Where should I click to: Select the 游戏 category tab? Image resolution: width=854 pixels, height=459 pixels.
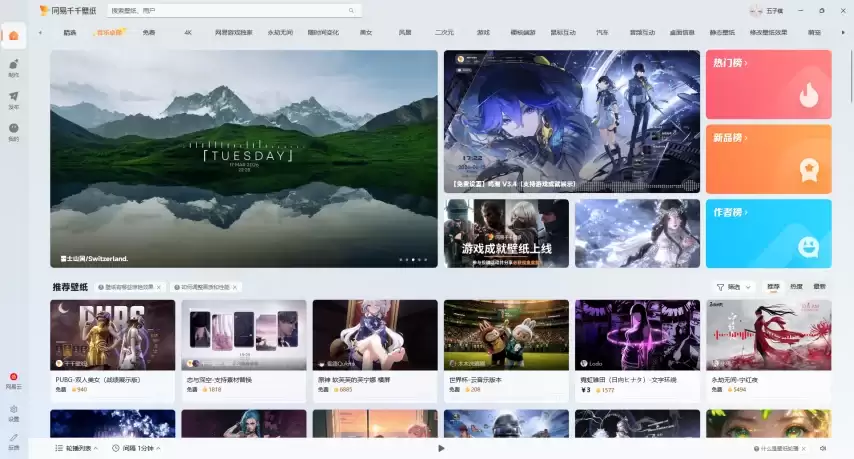(483, 33)
